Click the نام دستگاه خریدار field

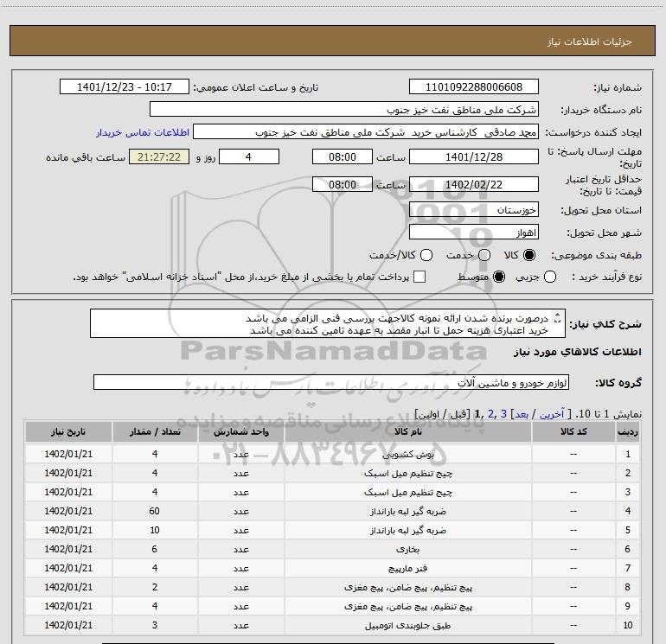[x=344, y=110]
